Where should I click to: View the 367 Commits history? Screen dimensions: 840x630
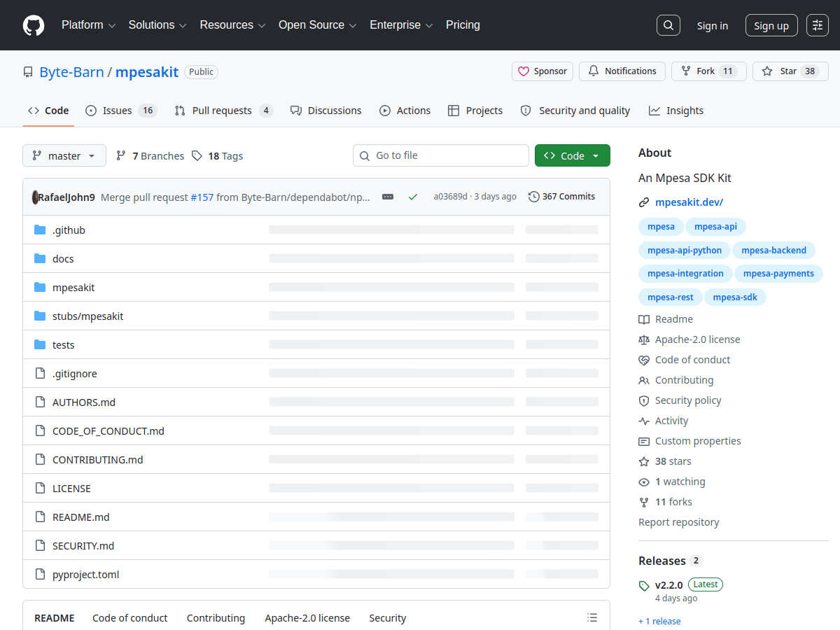561,197
